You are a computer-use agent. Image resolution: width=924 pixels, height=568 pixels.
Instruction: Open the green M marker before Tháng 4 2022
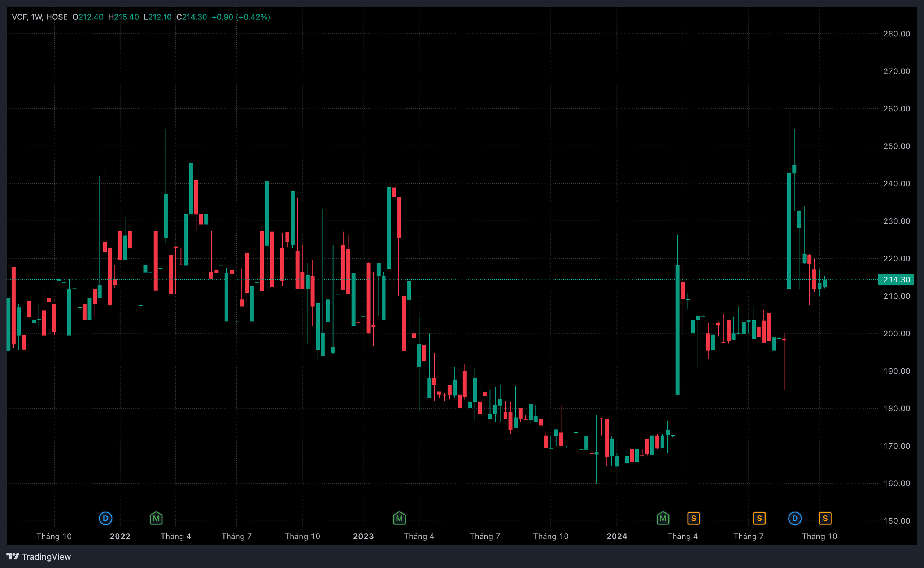[x=156, y=519]
